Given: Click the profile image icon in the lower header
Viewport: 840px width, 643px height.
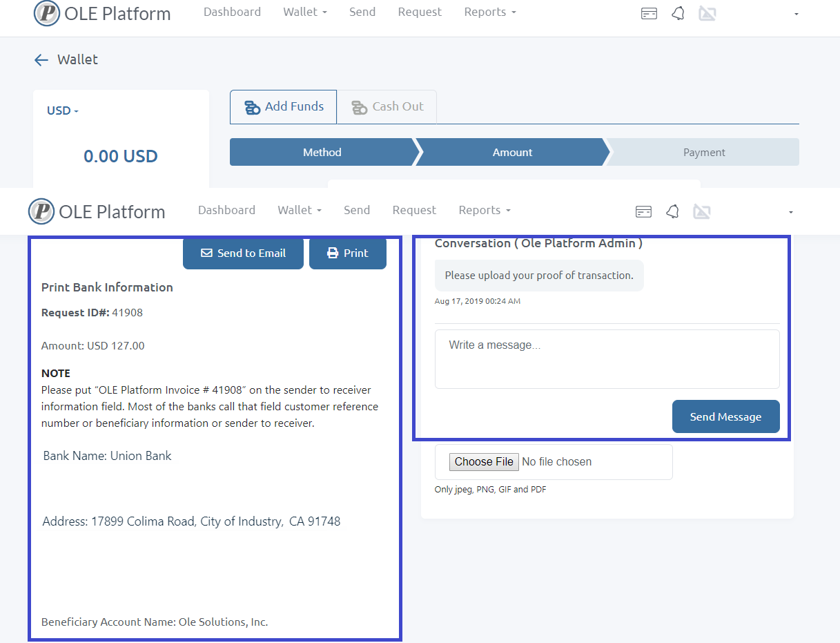Looking at the screenshot, I should click(702, 211).
